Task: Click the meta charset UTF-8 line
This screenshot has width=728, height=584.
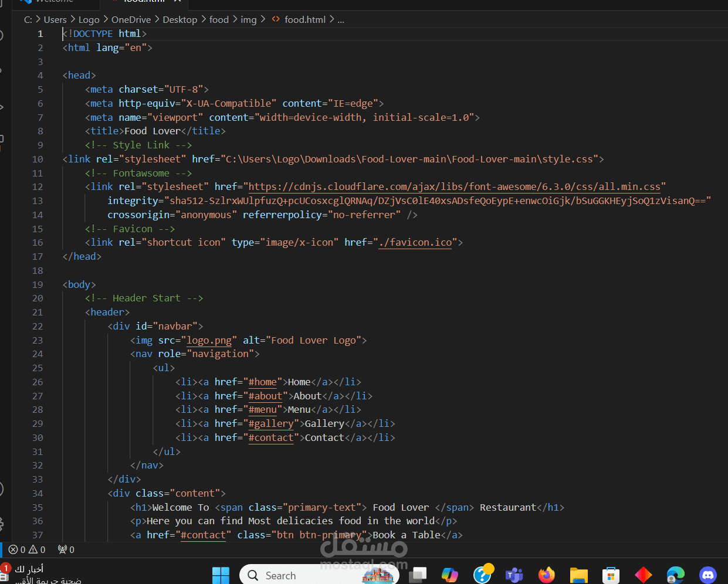Action: 147,89
